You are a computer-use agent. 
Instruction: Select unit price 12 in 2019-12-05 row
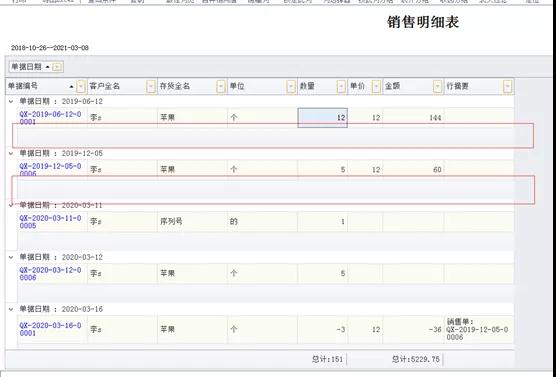[365, 170]
